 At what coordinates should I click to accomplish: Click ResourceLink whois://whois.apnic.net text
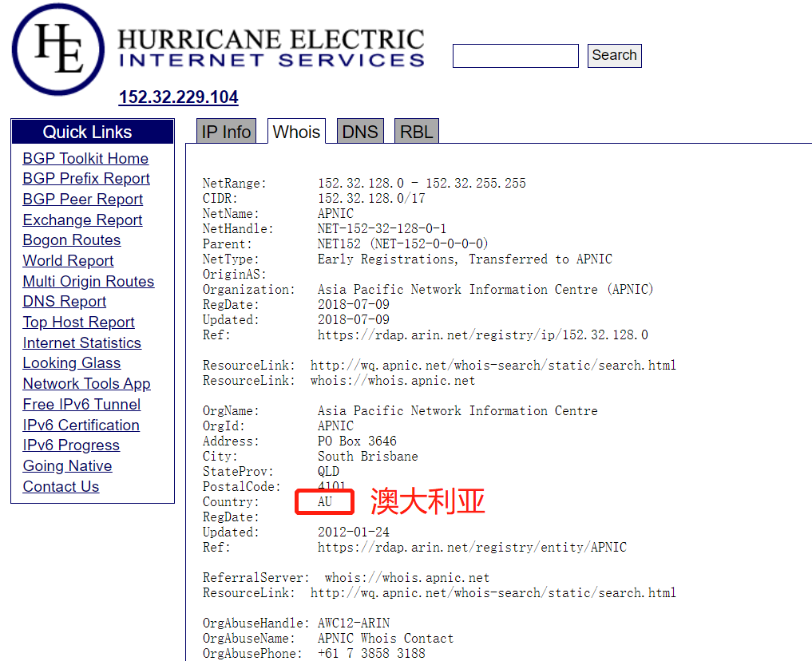pos(393,381)
